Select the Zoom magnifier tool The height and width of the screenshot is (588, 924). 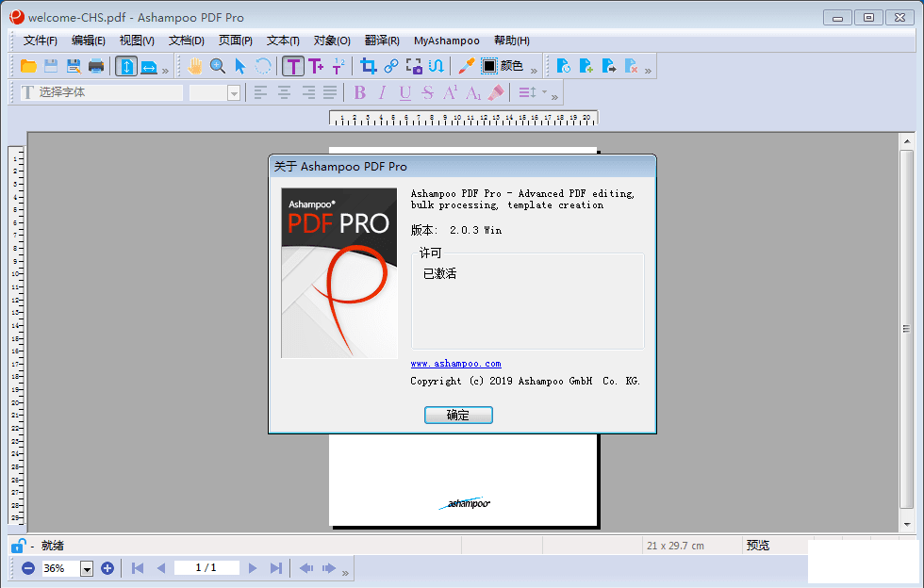(218, 66)
